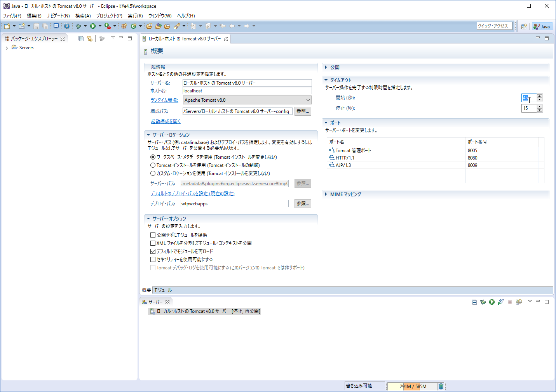
Task: Check the XML file split module context checkbox
Action: [153, 243]
